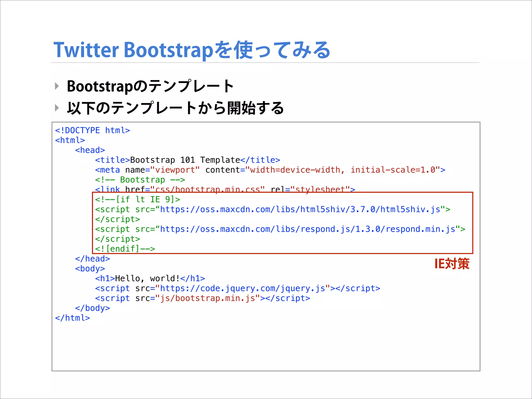This screenshot has width=532, height=399.
Task: Click the '</script>' line below respond.min.js
Action: [x=117, y=239]
